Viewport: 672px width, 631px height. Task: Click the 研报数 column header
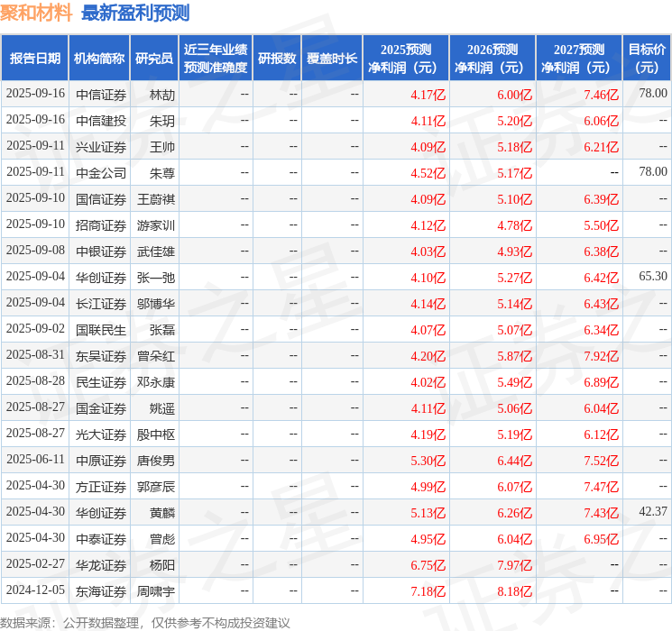277,58
